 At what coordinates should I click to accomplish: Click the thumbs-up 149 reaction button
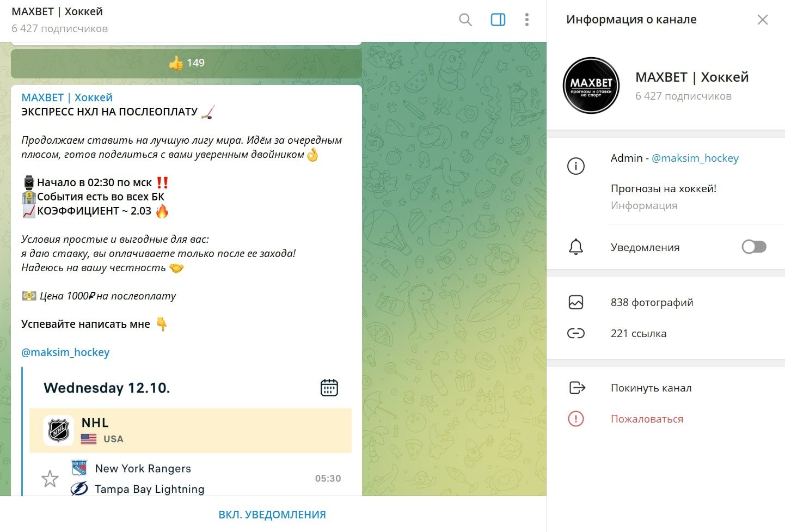[x=186, y=63]
